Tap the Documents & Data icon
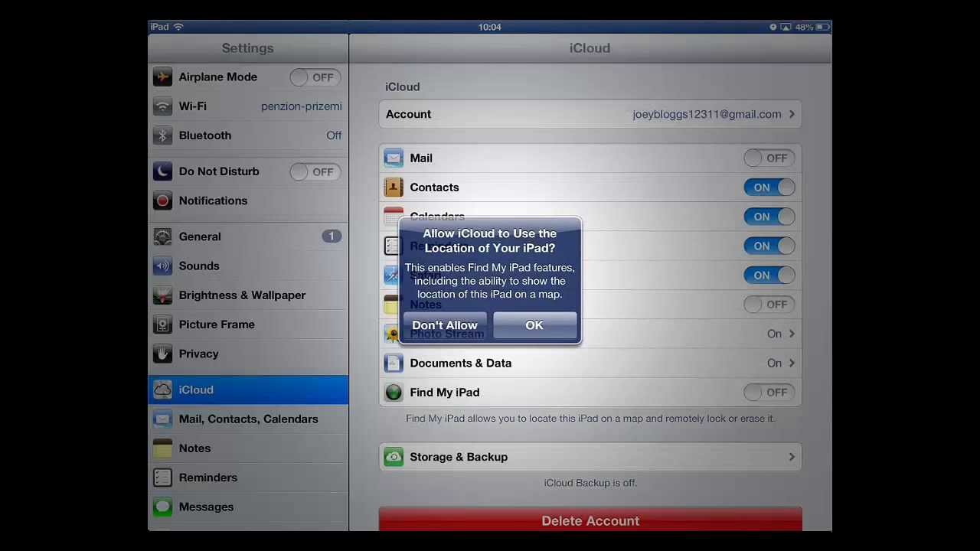Viewport: 980px width, 551px height. click(394, 363)
